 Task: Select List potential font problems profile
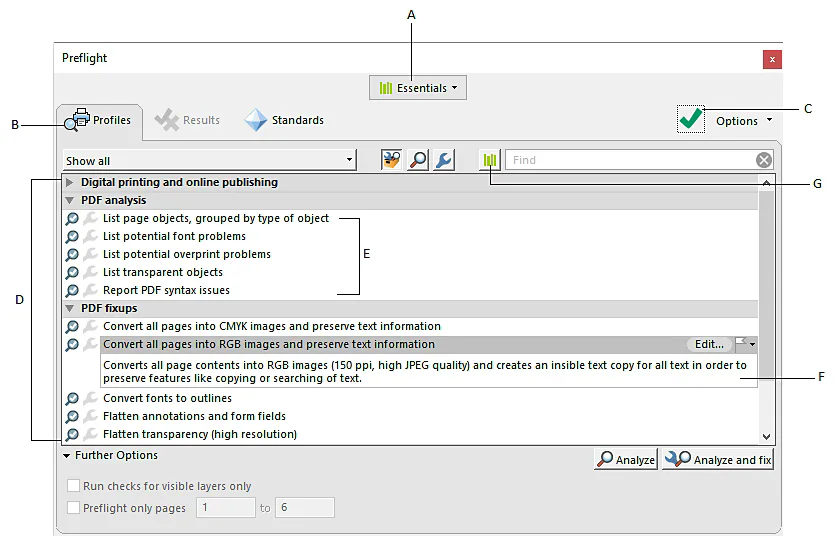pos(174,236)
